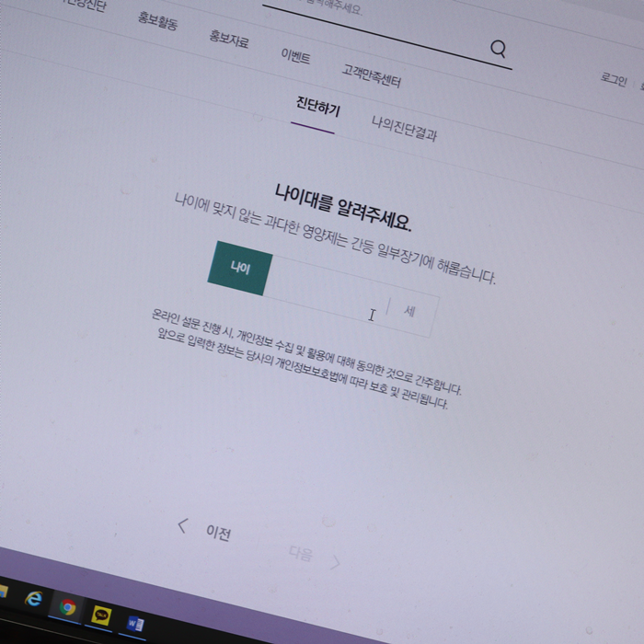The width and height of the screenshot is (644, 644).
Task: Open the 홍보자료 menu
Action: coord(229,39)
